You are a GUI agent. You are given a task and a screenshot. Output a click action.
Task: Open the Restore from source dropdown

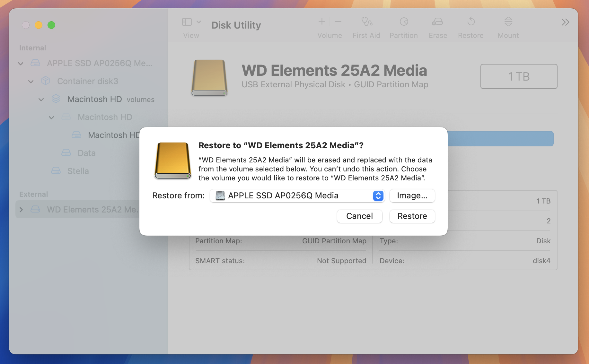(x=297, y=195)
